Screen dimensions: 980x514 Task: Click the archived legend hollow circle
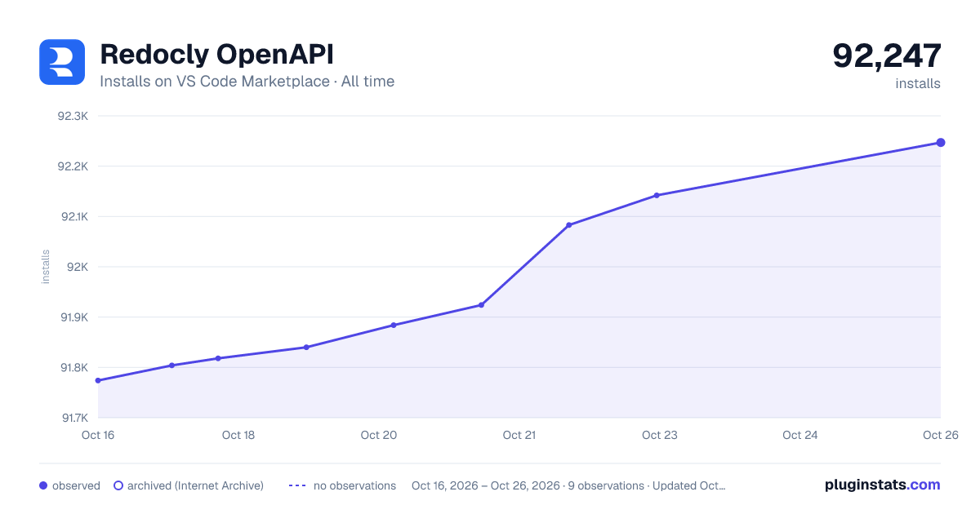(118, 485)
